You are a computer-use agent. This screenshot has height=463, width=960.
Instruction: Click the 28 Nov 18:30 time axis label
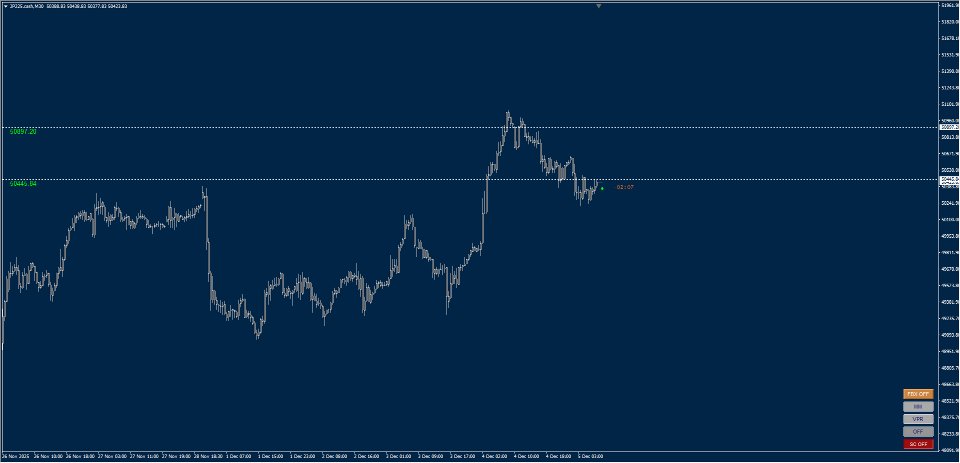pos(208,456)
